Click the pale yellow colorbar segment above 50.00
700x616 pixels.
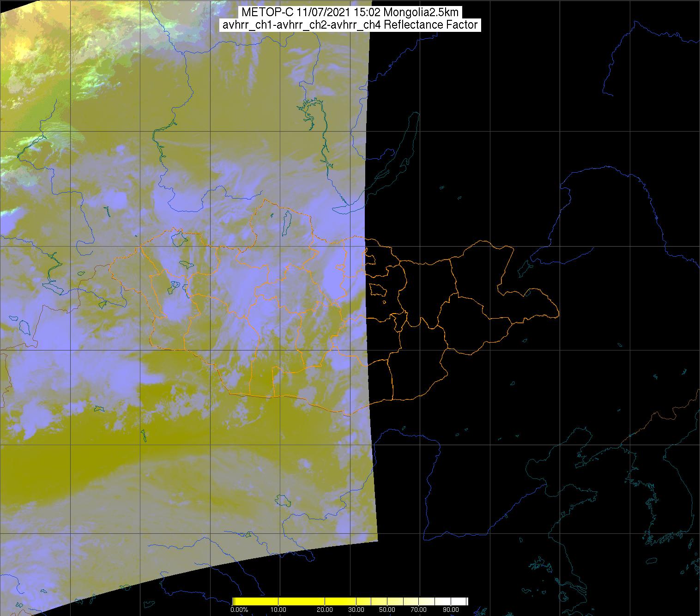click(395, 601)
